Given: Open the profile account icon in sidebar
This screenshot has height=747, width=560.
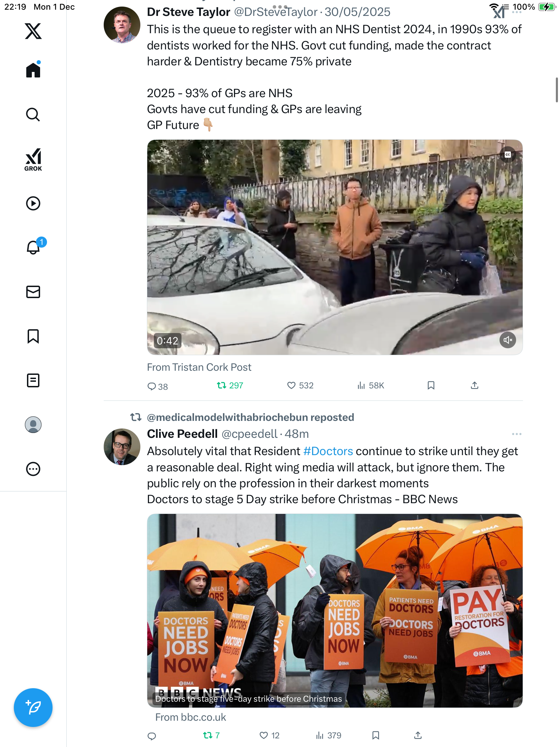Looking at the screenshot, I should click(33, 425).
